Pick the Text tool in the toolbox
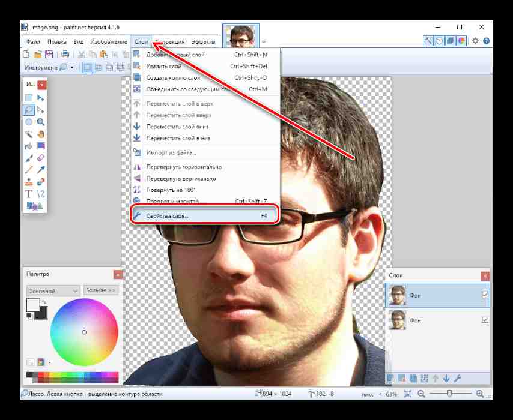 click(x=28, y=193)
